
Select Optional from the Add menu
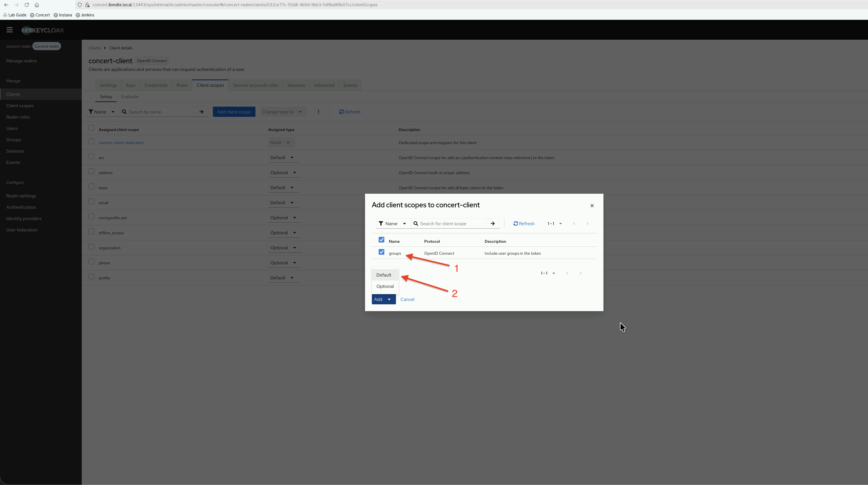(x=385, y=286)
